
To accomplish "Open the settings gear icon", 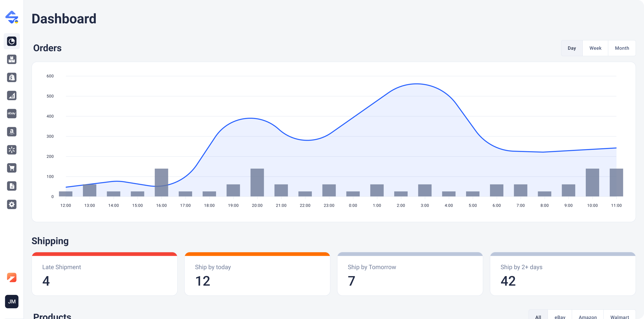I will (x=12, y=204).
